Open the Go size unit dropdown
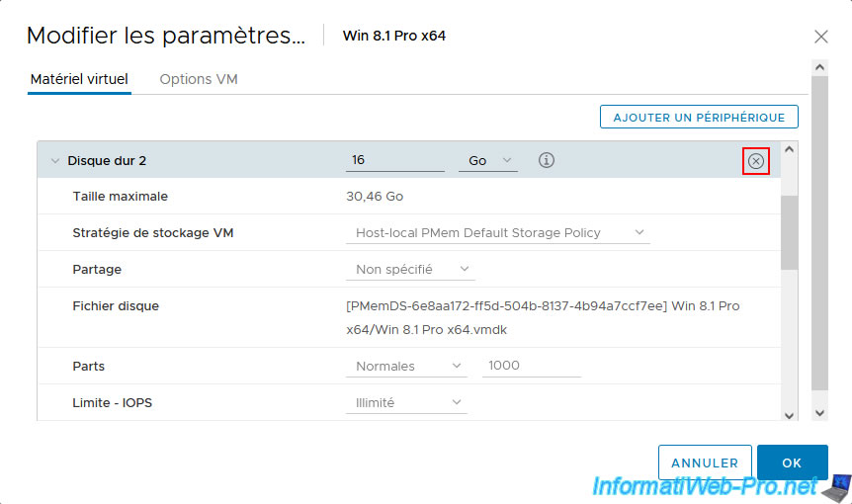The width and height of the screenshot is (852, 504). pos(488,160)
